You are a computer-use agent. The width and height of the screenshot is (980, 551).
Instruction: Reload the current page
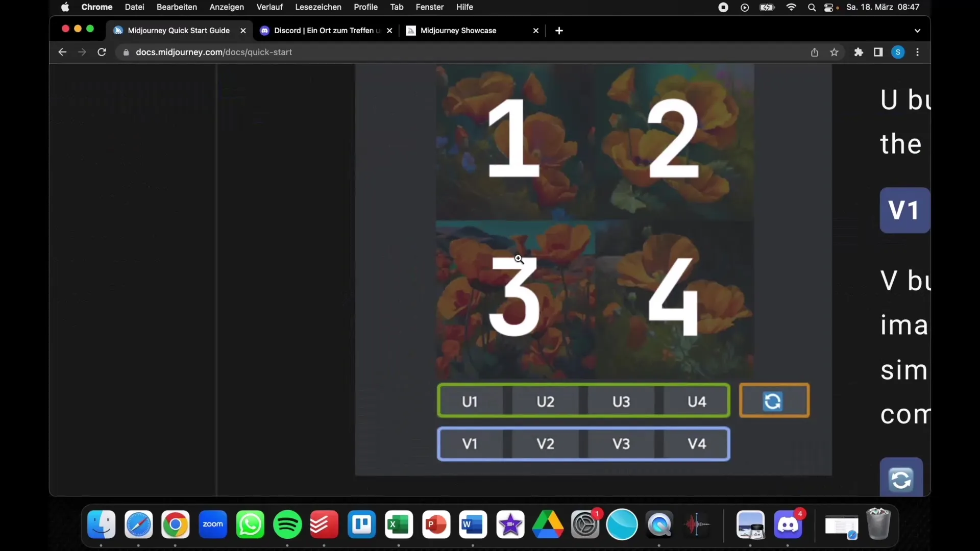pyautogui.click(x=102, y=52)
